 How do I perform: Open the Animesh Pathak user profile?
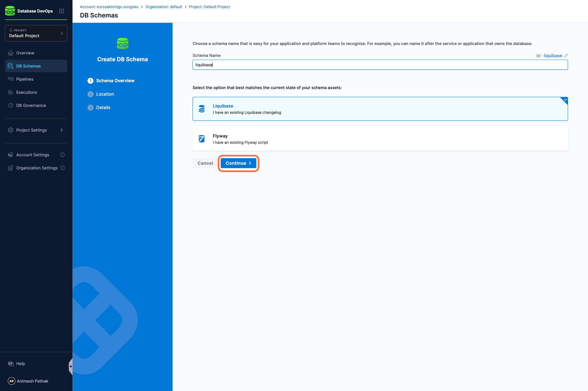(x=28, y=381)
